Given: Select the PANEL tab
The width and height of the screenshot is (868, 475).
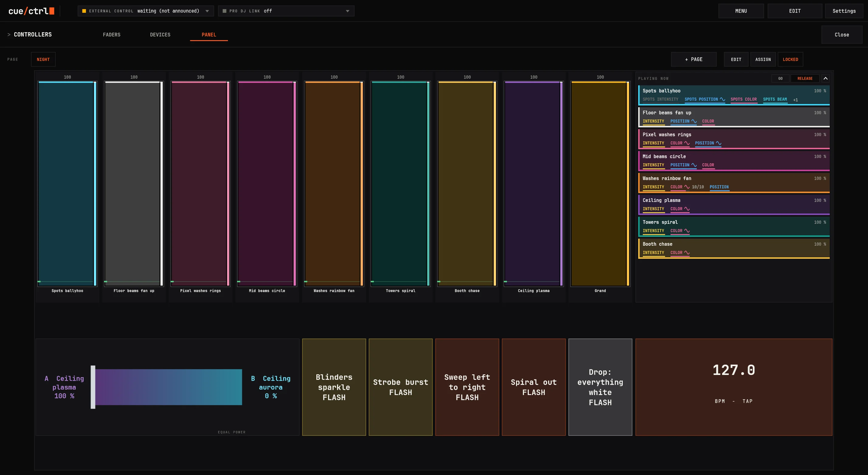Looking at the screenshot, I should (209, 35).
